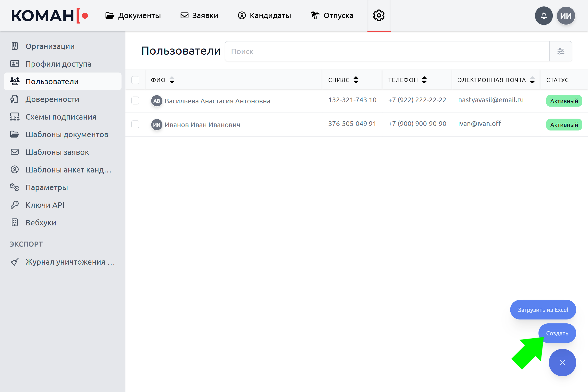The image size is (588, 392).
Task: Sort by СНИЛС column arrows
Action: click(x=356, y=80)
